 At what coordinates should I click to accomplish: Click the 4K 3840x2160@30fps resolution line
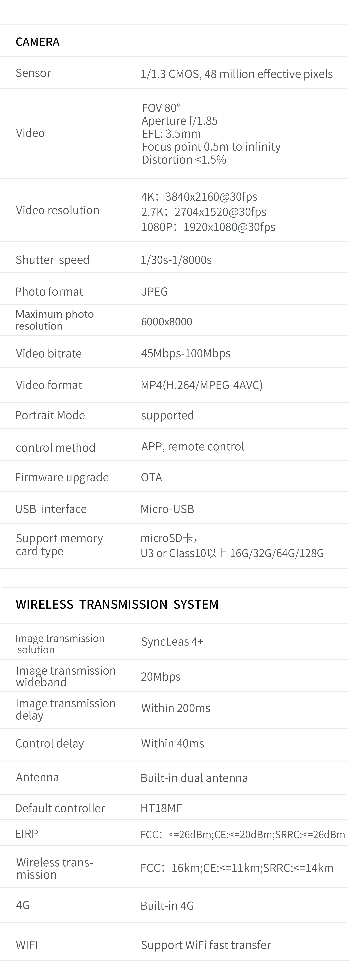click(x=199, y=197)
